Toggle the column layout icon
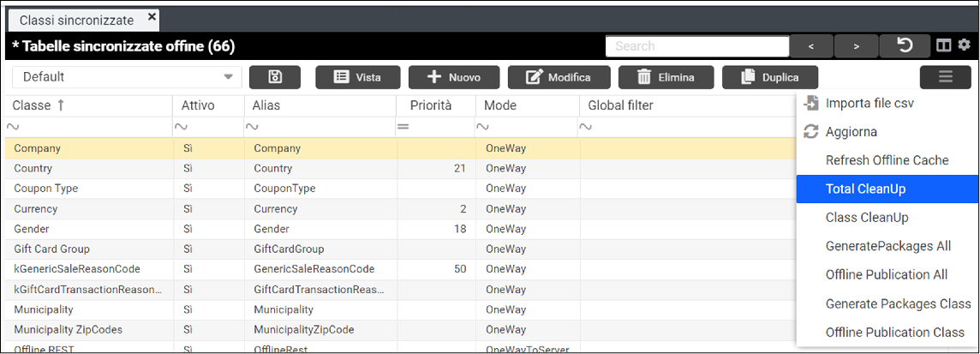Viewport: 980px width, 354px height. click(x=944, y=45)
